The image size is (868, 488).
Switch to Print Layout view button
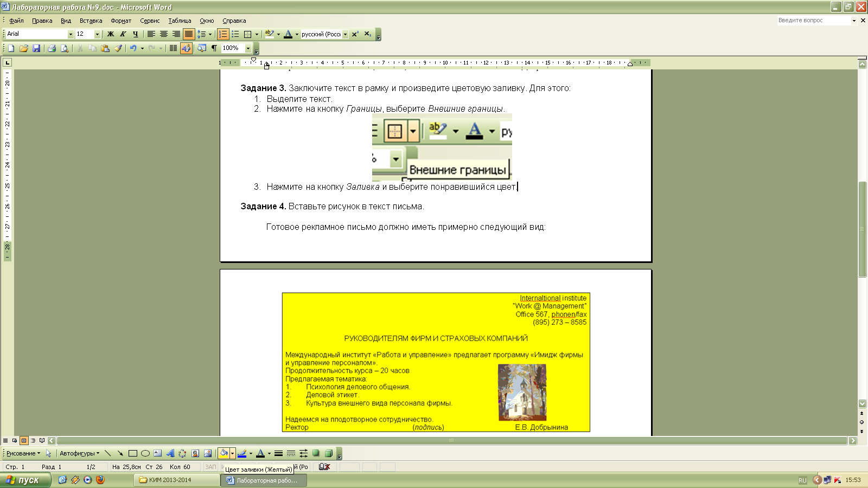(x=24, y=440)
